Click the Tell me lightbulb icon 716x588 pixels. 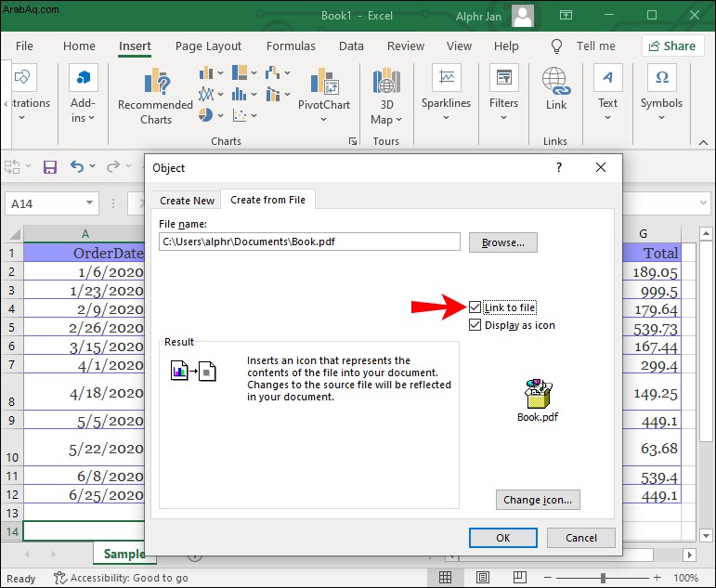[x=556, y=46]
